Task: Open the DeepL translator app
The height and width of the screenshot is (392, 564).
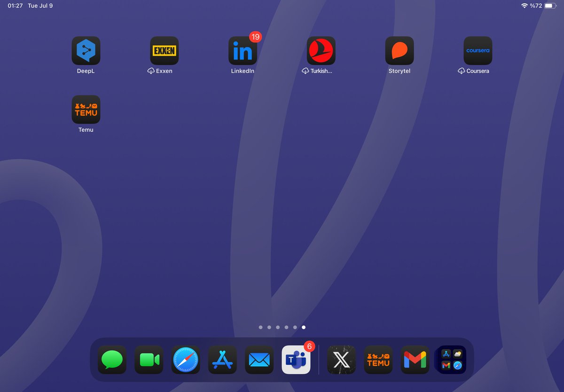Action: click(x=86, y=51)
